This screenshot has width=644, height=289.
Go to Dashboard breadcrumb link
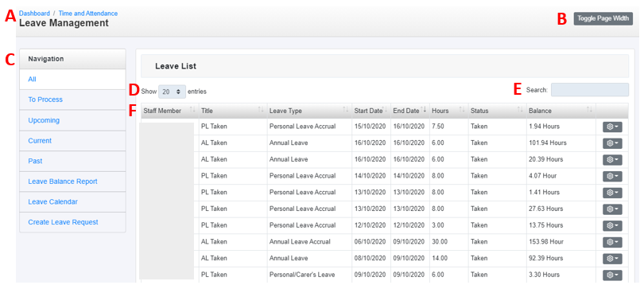(x=34, y=14)
